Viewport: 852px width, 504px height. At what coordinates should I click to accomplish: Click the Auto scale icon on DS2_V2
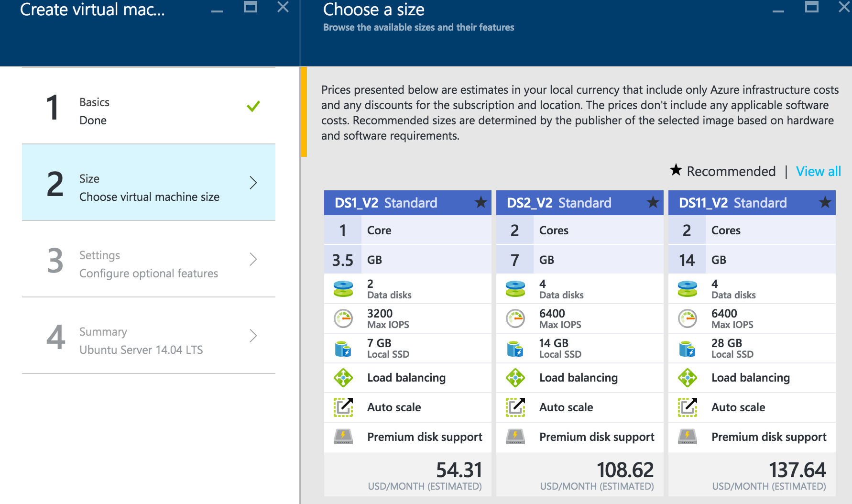click(515, 407)
